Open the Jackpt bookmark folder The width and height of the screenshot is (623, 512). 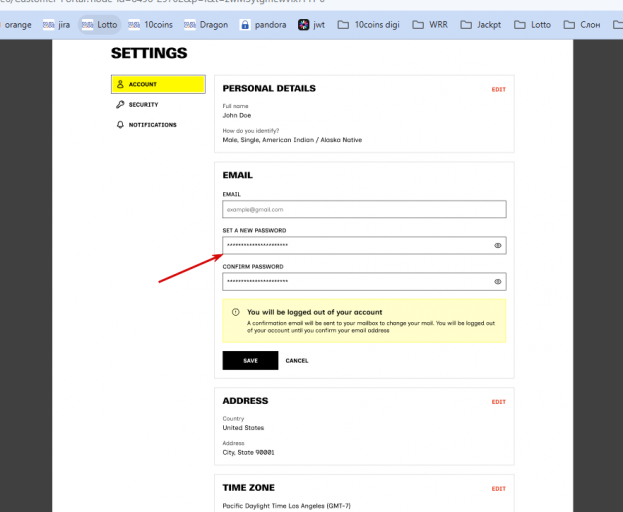(x=481, y=25)
